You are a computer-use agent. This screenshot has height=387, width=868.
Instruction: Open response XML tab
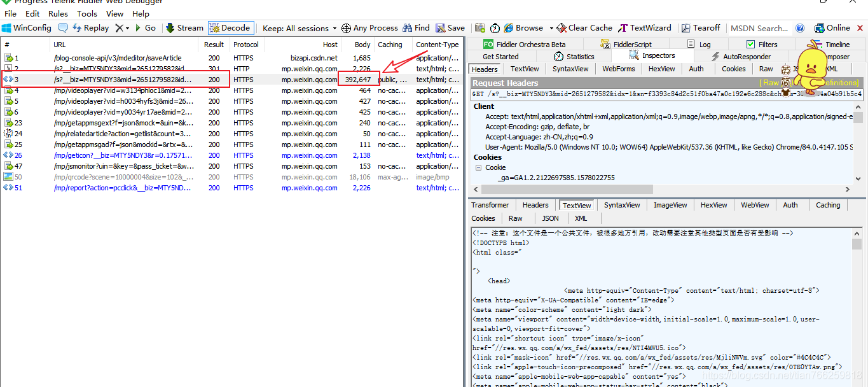pos(581,218)
